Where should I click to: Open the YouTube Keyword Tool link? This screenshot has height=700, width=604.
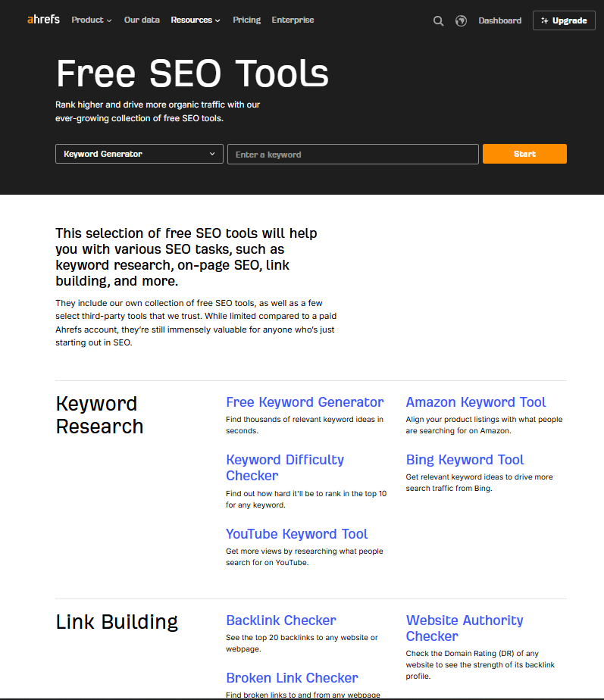[x=296, y=534]
